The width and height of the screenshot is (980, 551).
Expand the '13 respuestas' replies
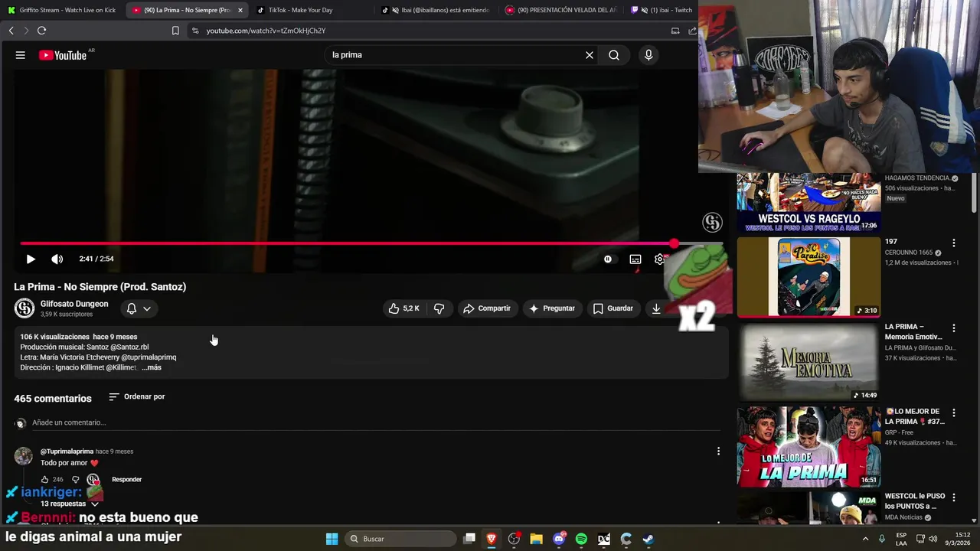[x=70, y=504]
